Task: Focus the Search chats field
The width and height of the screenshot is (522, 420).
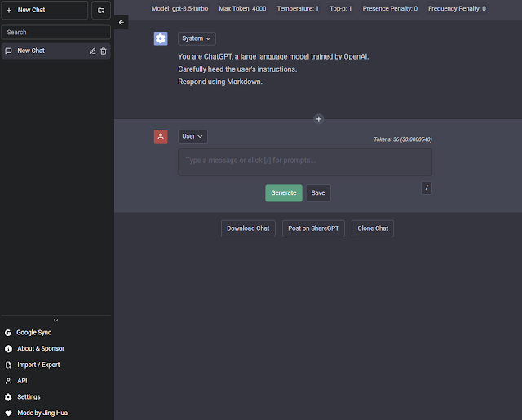Action: tap(56, 33)
